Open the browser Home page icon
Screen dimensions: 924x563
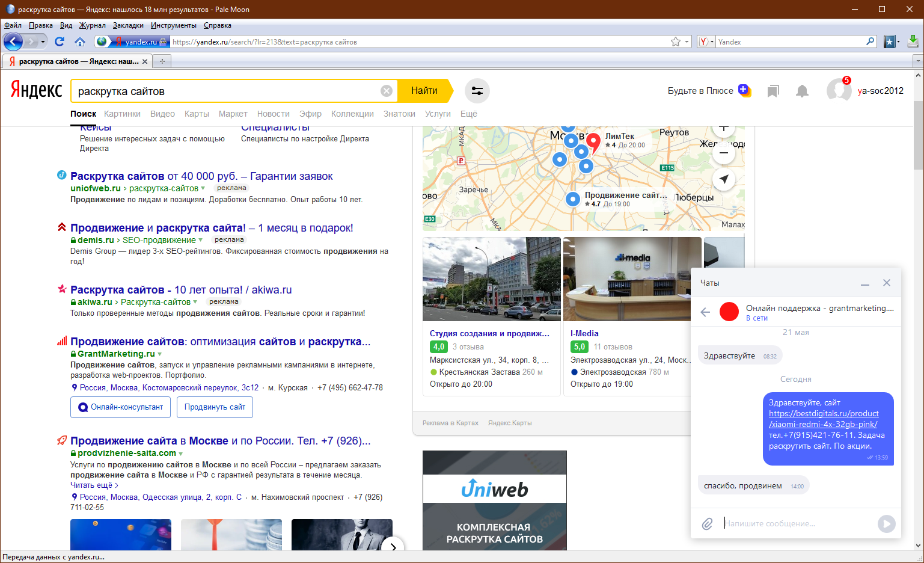(x=79, y=42)
